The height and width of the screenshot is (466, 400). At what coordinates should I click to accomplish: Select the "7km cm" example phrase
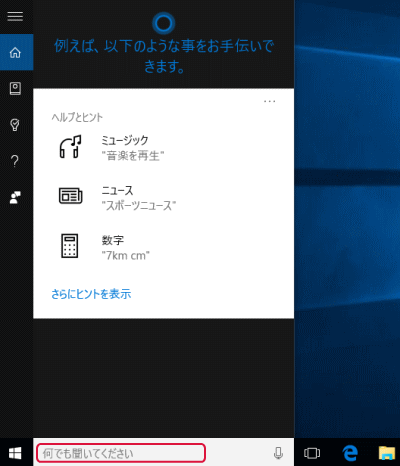click(126, 256)
